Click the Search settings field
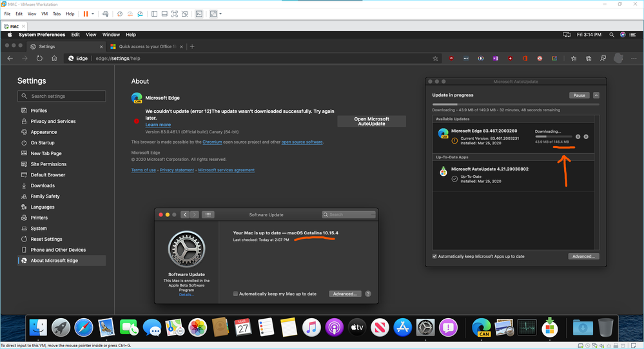 (62, 96)
